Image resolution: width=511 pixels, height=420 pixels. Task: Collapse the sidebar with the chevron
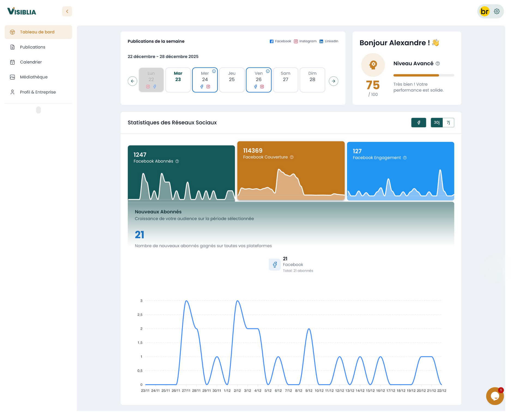(x=67, y=11)
